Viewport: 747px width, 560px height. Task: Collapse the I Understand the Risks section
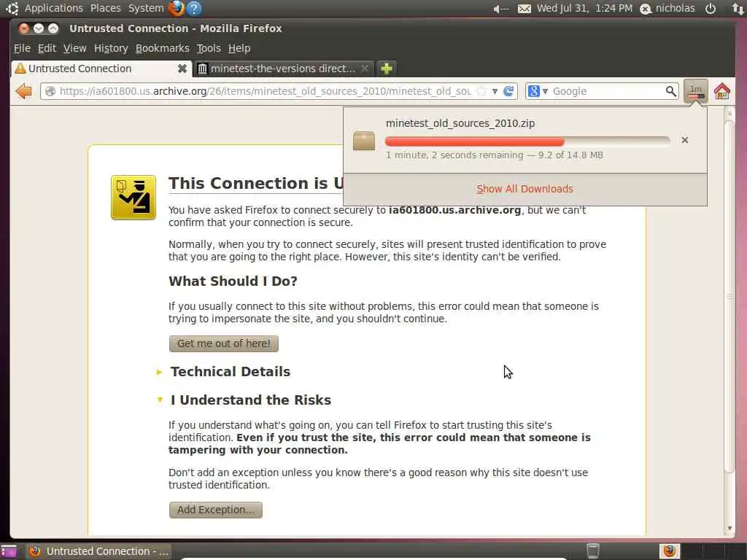[160, 400]
